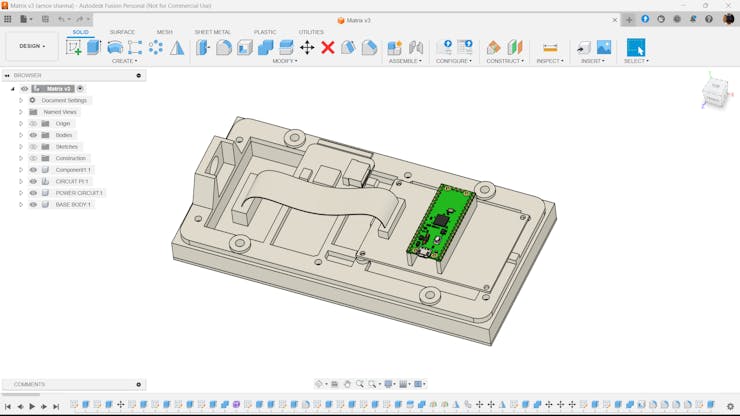Switch to the SHEET METAL tab
Screen dimensions: 740x416
(212, 32)
